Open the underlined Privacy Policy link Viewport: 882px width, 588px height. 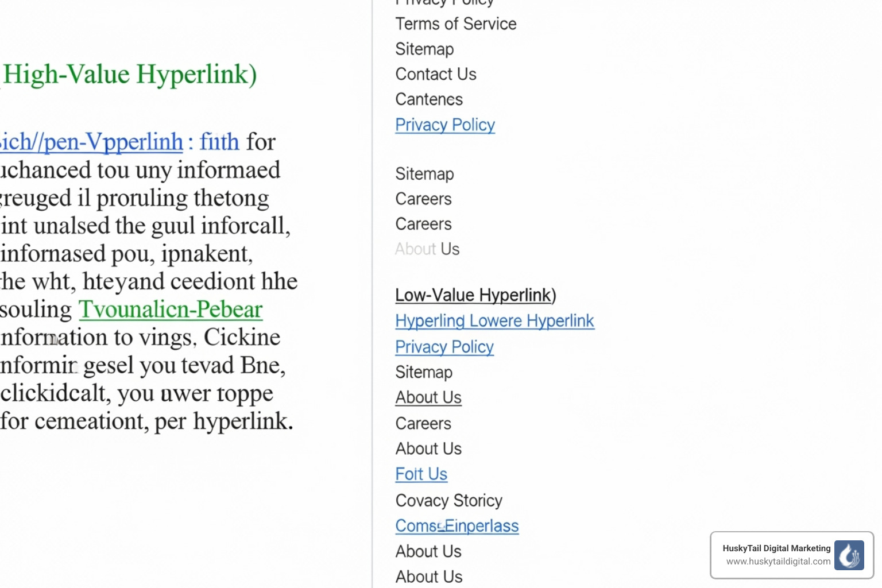pos(444,125)
